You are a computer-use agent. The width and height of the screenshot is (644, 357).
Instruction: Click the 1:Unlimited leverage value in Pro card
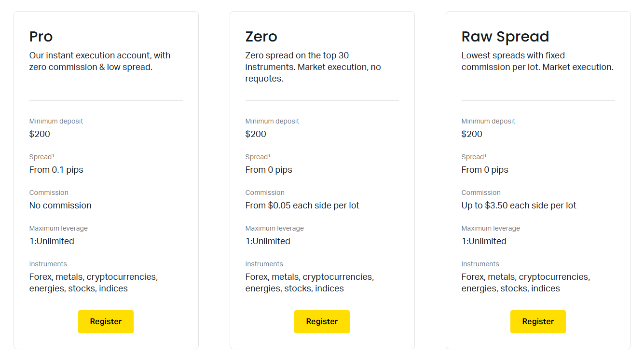(52, 241)
